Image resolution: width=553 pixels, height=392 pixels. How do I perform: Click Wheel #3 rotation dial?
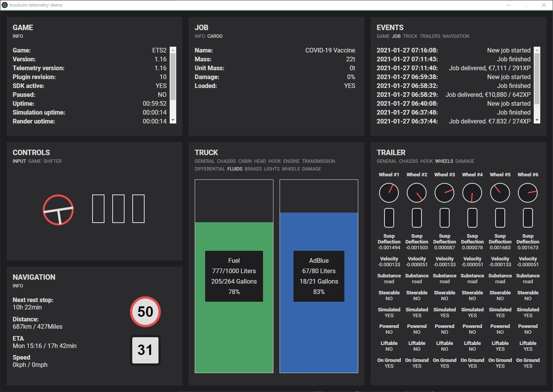444,193
